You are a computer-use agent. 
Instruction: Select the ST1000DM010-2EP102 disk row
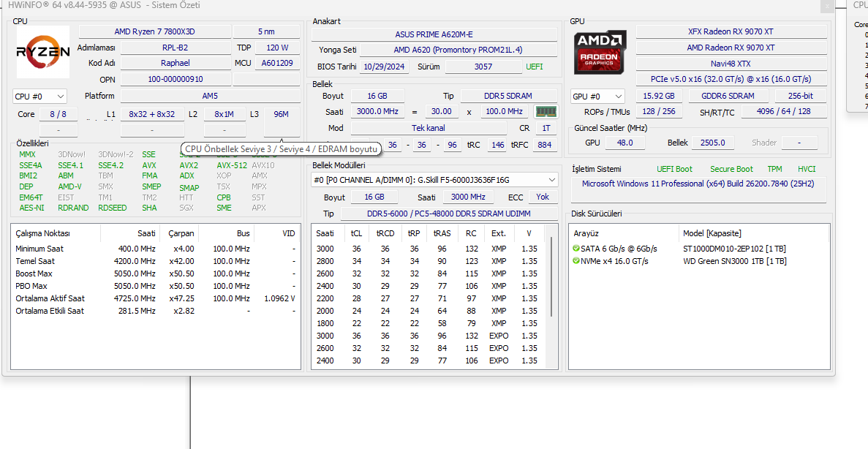pyautogui.click(x=699, y=249)
